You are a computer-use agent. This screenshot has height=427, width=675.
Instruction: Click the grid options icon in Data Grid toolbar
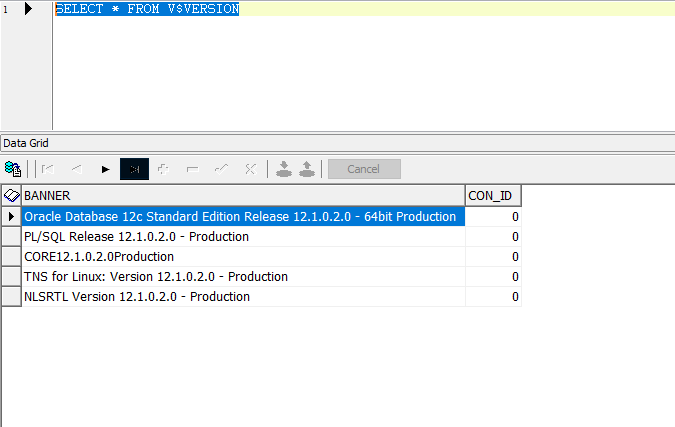coord(13,169)
